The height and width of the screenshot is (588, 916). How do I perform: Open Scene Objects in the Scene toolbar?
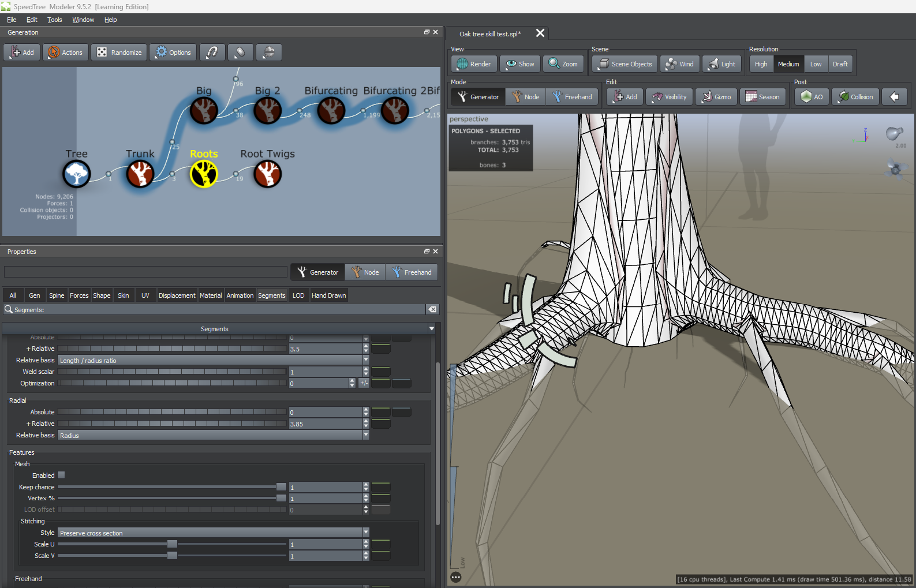(x=625, y=64)
